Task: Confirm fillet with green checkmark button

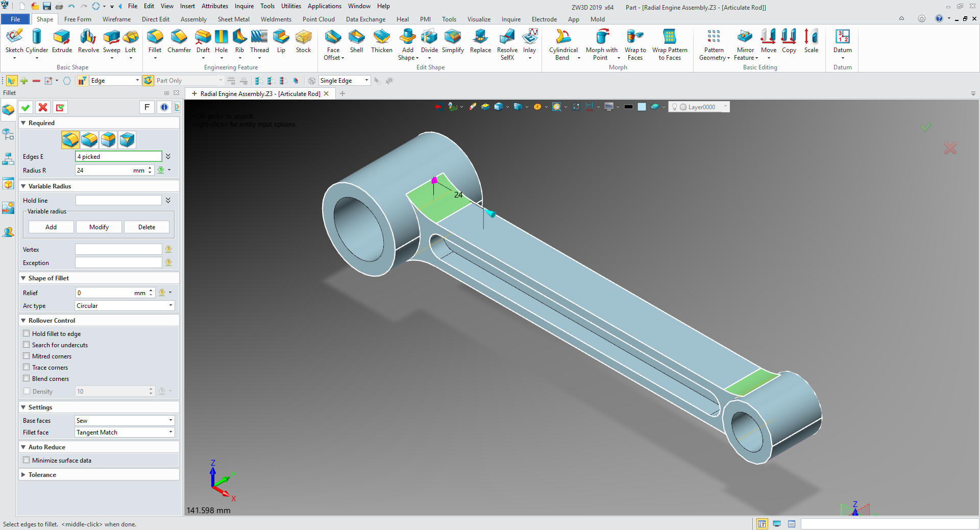Action: pos(26,107)
